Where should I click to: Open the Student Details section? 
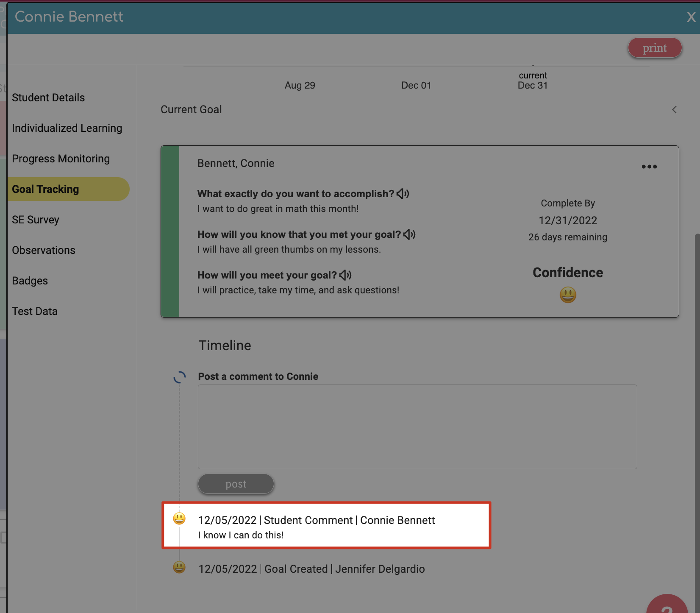click(48, 98)
